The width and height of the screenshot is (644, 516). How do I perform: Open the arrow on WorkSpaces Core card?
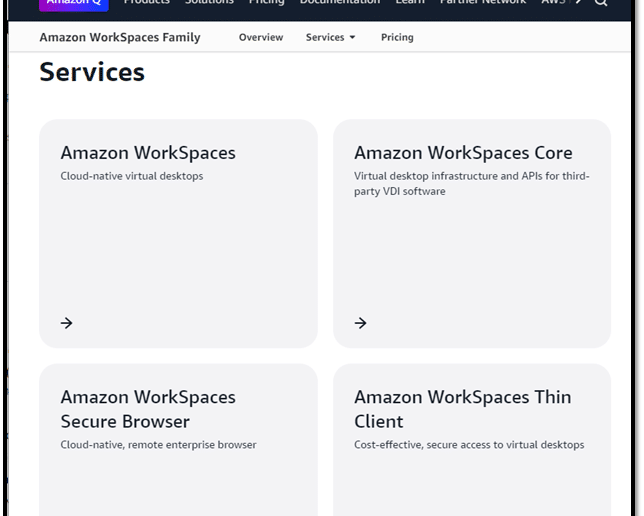[x=361, y=323]
